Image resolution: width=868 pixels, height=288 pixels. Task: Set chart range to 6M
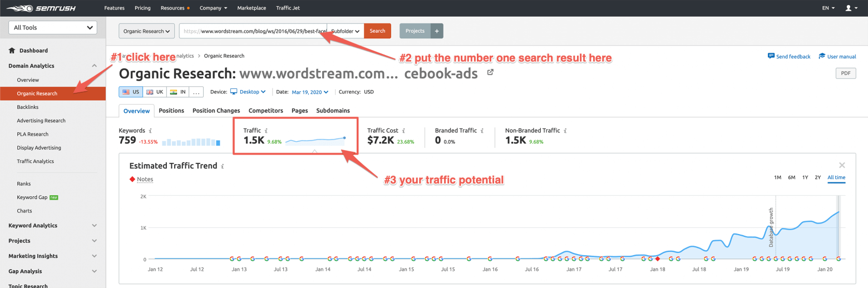[x=791, y=177]
